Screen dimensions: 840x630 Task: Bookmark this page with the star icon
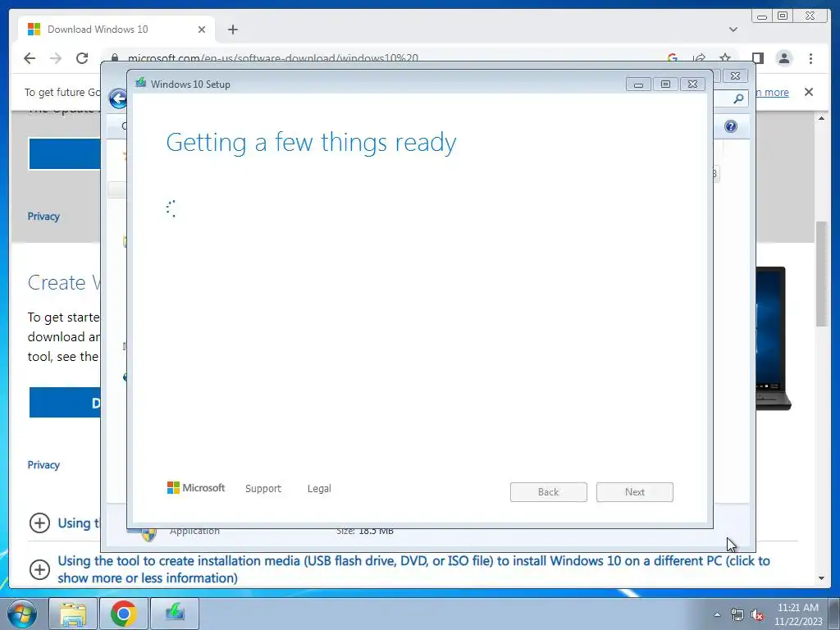coord(725,58)
